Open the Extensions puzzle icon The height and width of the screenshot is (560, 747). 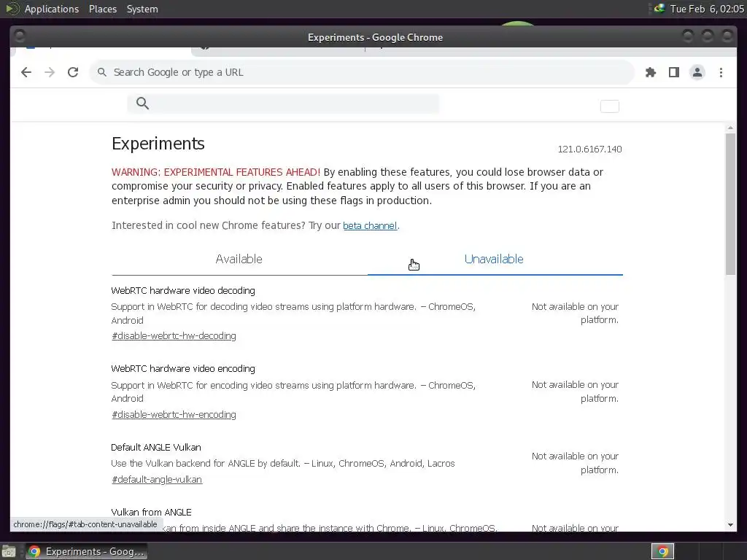tap(650, 72)
